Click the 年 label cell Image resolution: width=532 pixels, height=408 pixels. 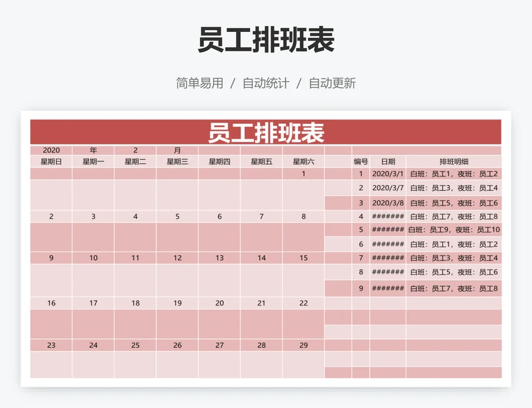tap(93, 150)
